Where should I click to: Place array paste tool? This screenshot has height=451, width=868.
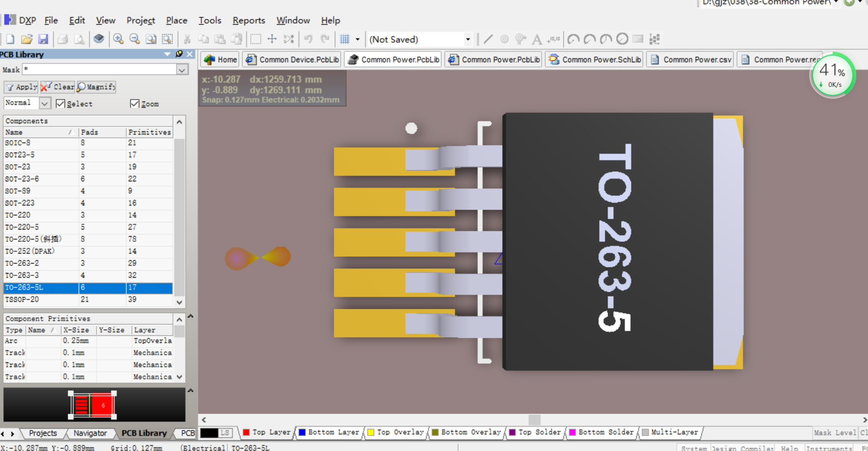click(x=654, y=39)
